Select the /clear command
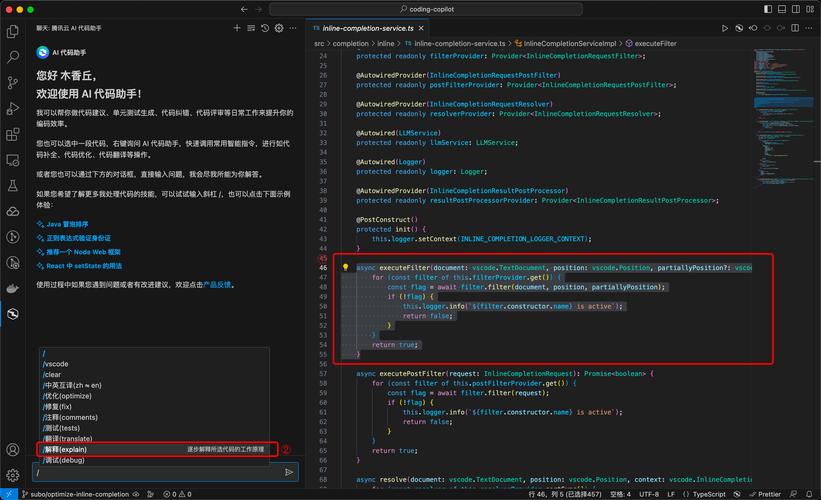The width and height of the screenshot is (821, 500). point(154,374)
